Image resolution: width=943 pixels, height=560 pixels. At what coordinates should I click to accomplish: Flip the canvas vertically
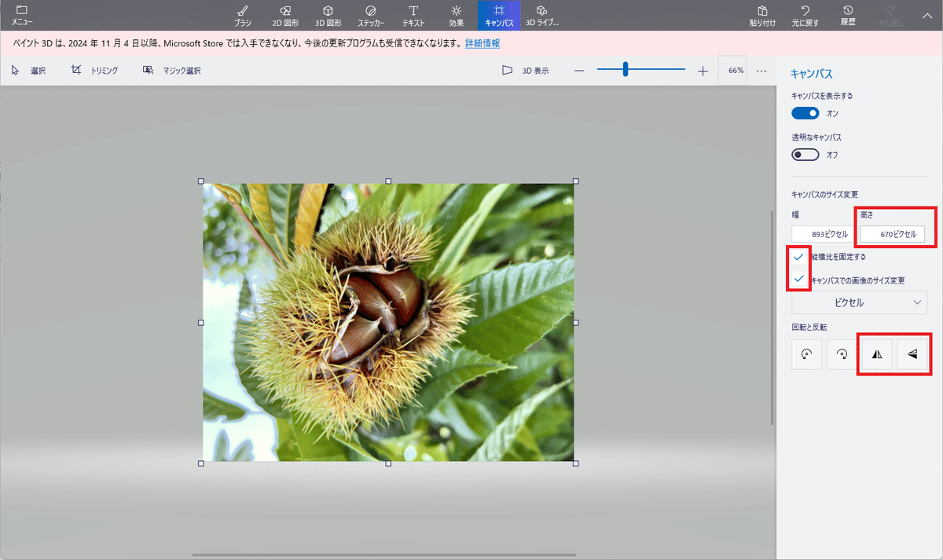912,354
